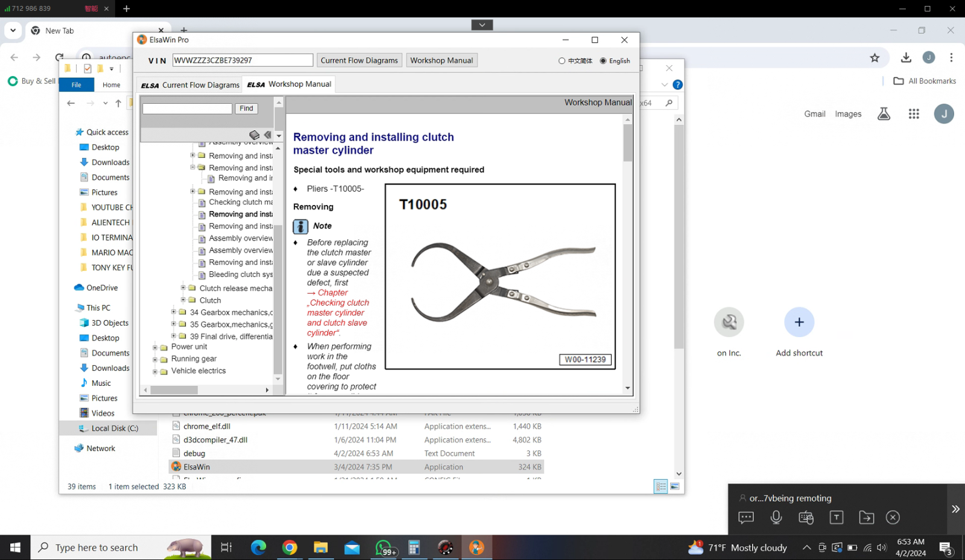This screenshot has height=560, width=965.
Task: Select Checking clutch ma tree item
Action: [241, 203]
